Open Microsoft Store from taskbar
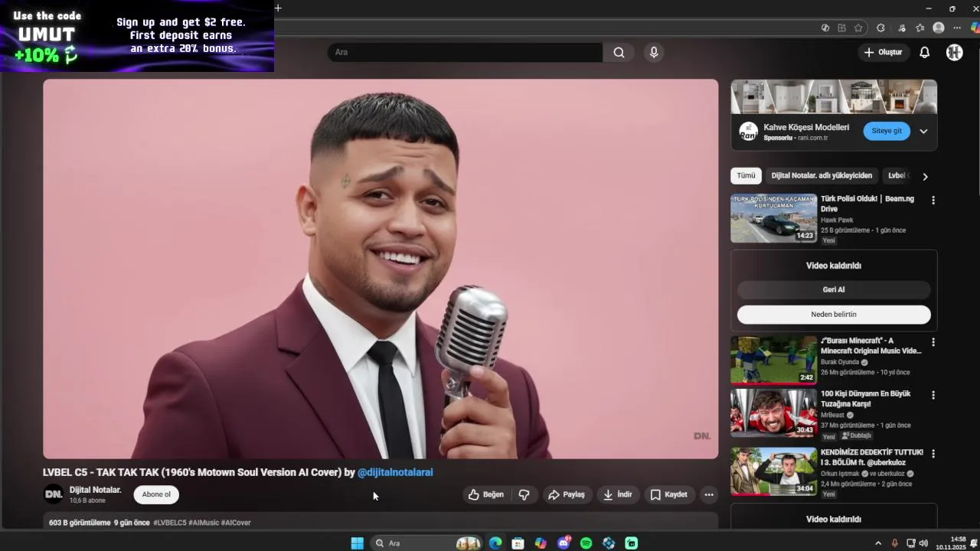This screenshot has width=980, height=551. [x=518, y=543]
